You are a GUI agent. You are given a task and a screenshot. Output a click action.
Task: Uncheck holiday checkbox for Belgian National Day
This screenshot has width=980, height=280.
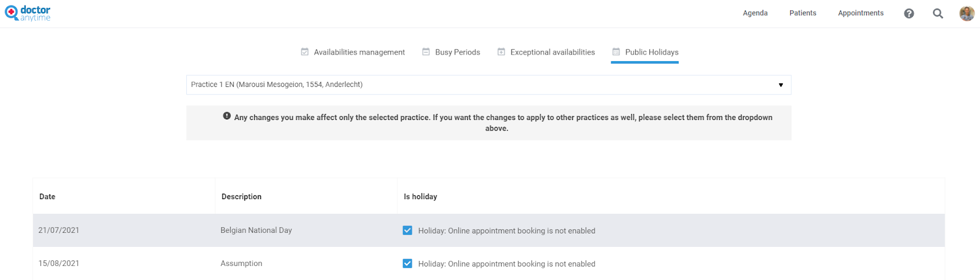pyautogui.click(x=407, y=230)
